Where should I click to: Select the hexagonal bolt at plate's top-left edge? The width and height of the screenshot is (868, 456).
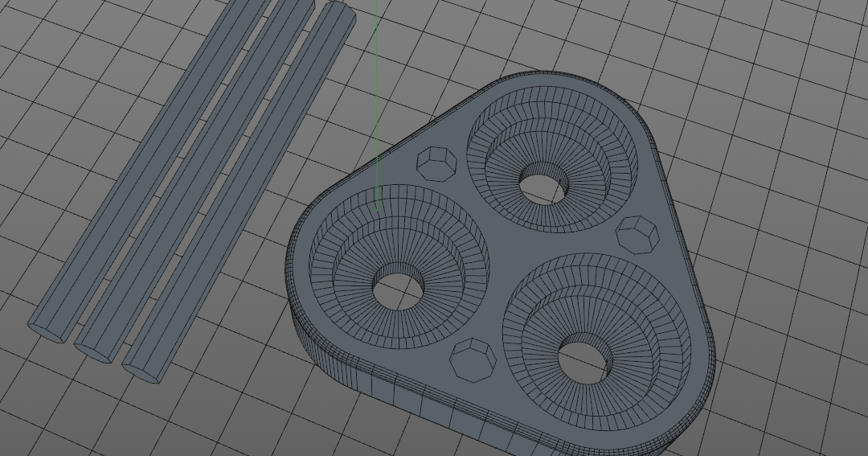click(436, 161)
